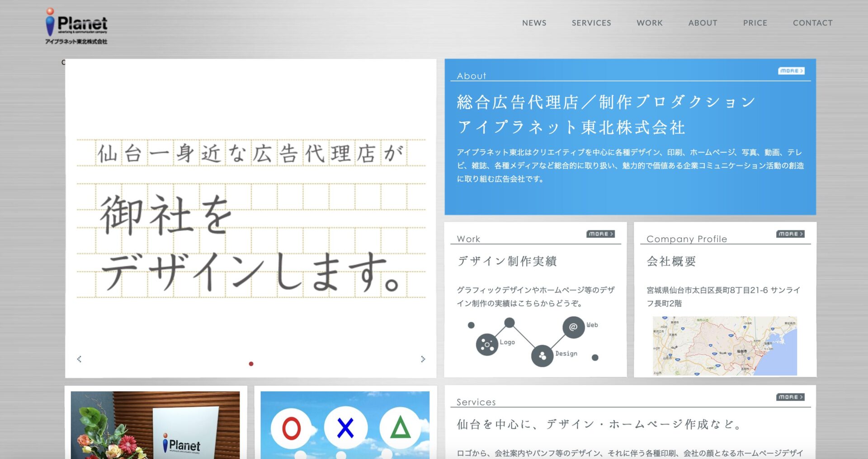The height and width of the screenshot is (459, 868).
Task: Open the ABOUT menu item
Action: coord(703,23)
